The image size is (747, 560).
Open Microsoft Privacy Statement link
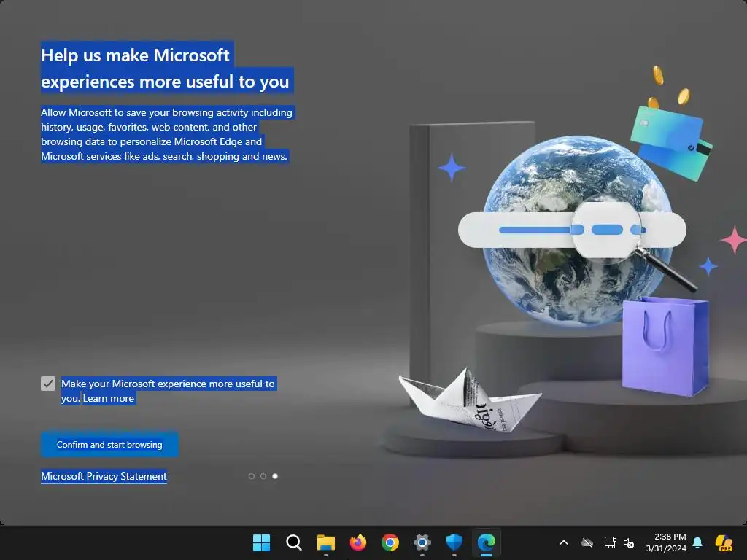(x=104, y=476)
